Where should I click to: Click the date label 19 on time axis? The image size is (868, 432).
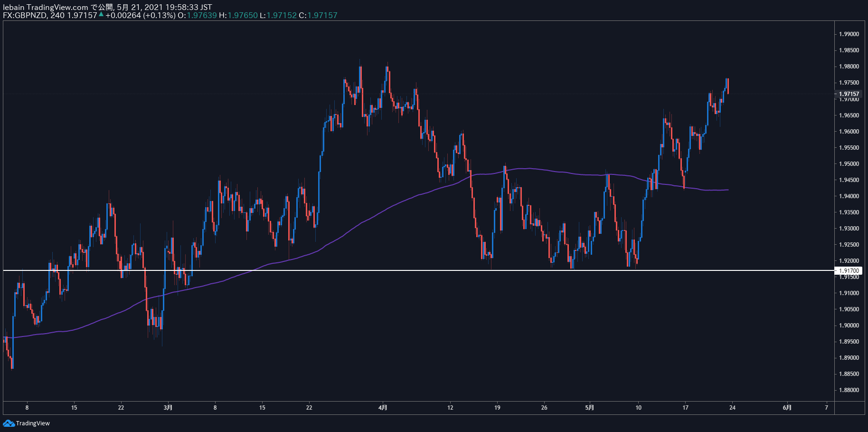tap(497, 407)
